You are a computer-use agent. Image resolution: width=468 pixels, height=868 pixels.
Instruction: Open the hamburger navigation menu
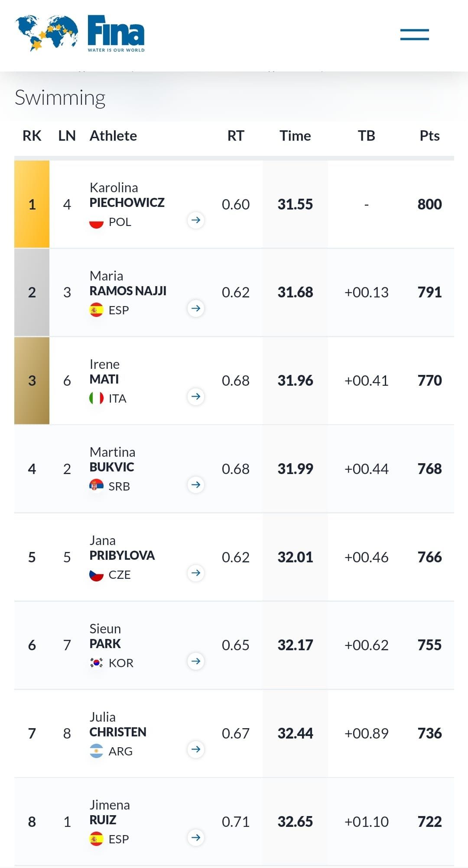[x=414, y=35]
